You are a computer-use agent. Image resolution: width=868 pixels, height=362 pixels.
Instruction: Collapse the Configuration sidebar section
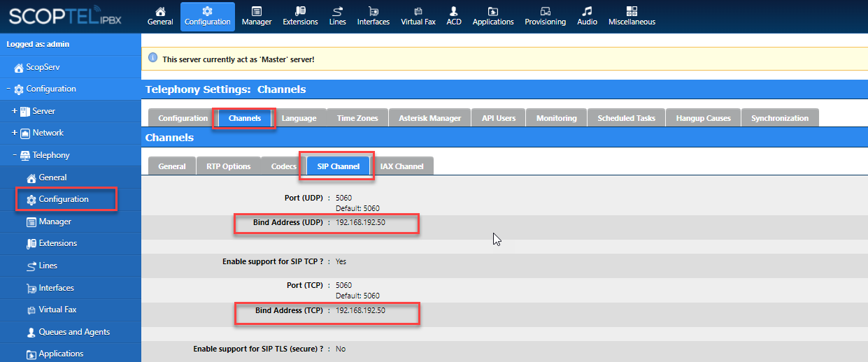point(8,89)
